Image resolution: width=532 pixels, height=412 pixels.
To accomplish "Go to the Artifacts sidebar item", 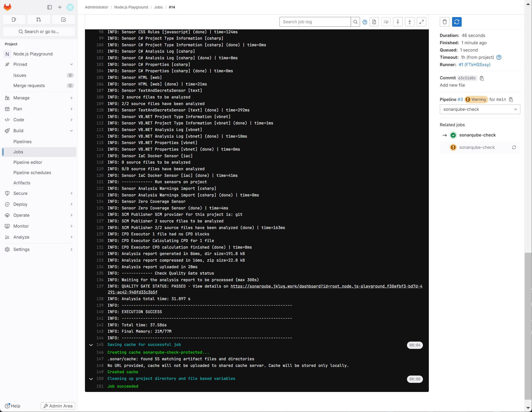I will [x=22, y=183].
